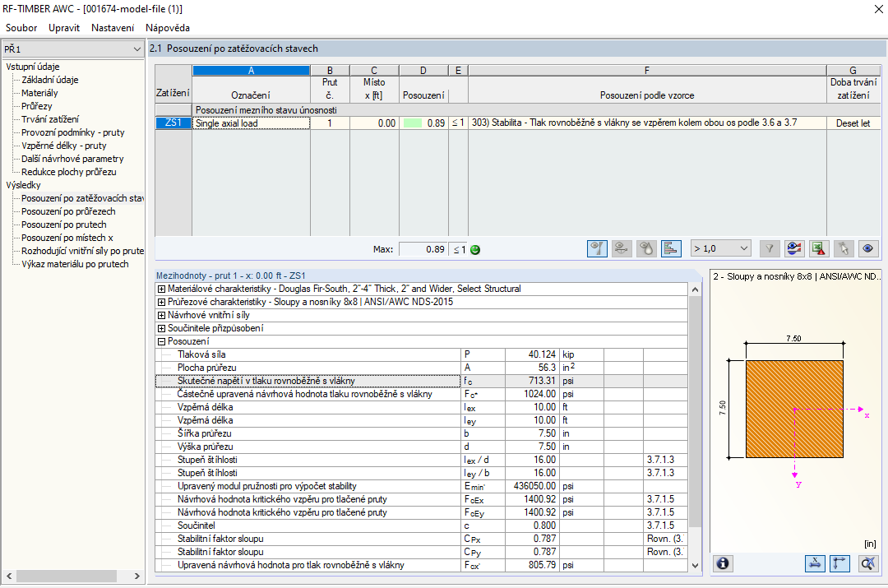
Task: Click the reset zoom magnifier icon
Action: tap(867, 563)
